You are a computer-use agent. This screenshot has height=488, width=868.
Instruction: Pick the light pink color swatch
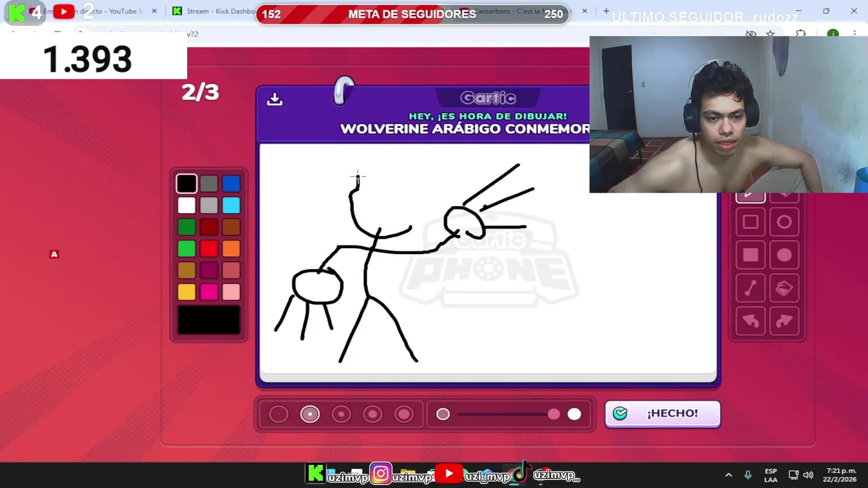pos(231,292)
